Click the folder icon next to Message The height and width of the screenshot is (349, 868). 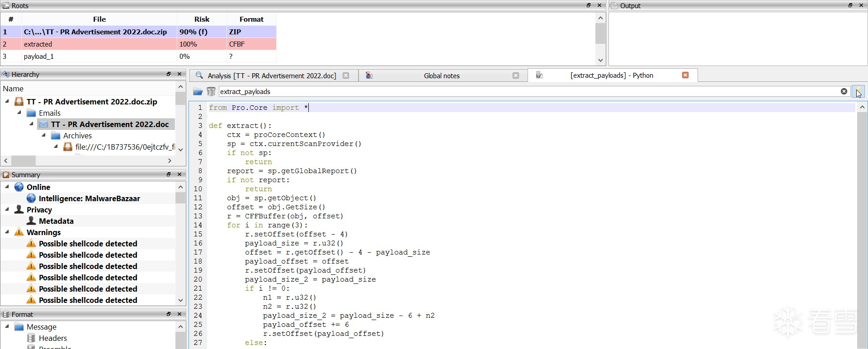coord(19,327)
